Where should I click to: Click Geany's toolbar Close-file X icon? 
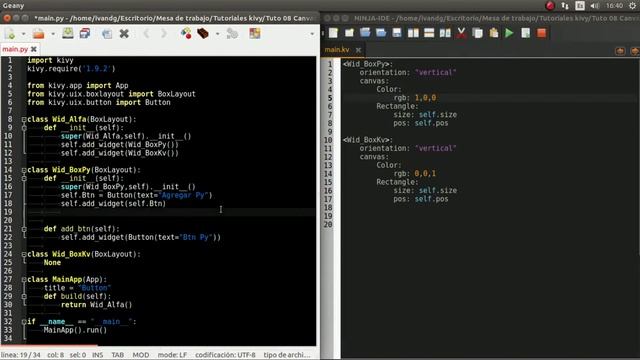124,33
